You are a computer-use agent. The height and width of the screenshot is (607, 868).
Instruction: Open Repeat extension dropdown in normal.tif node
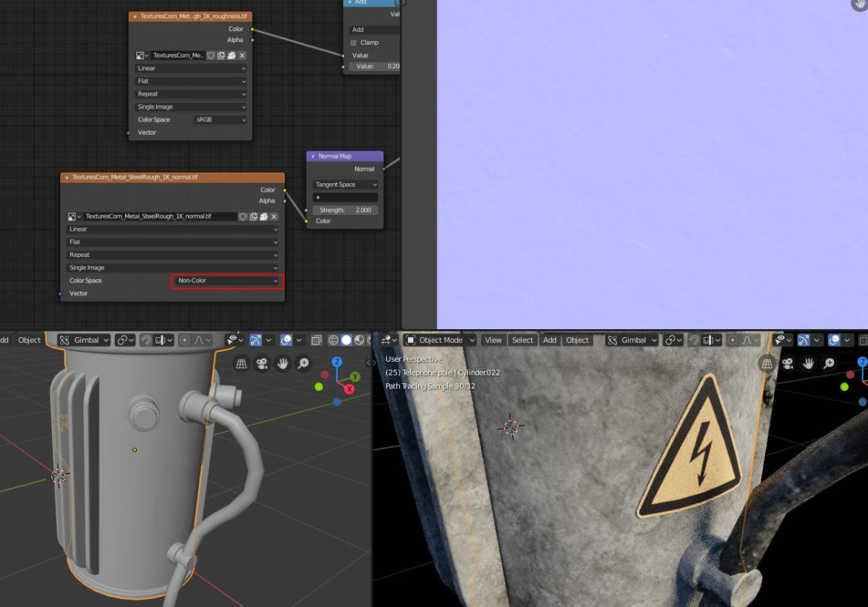(173, 255)
